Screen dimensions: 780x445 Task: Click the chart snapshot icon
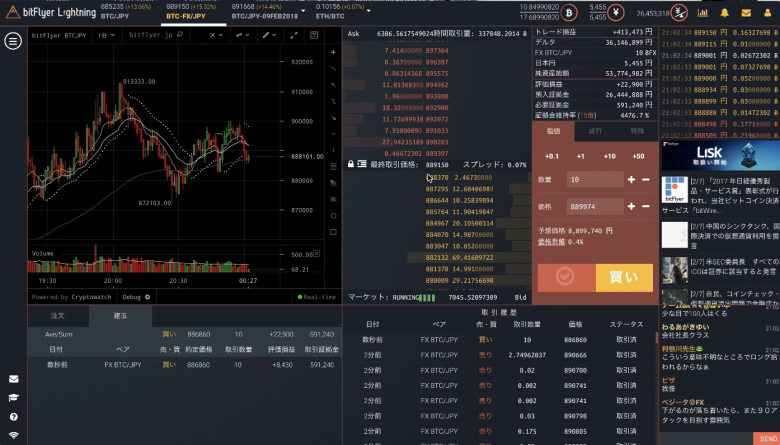click(314, 35)
